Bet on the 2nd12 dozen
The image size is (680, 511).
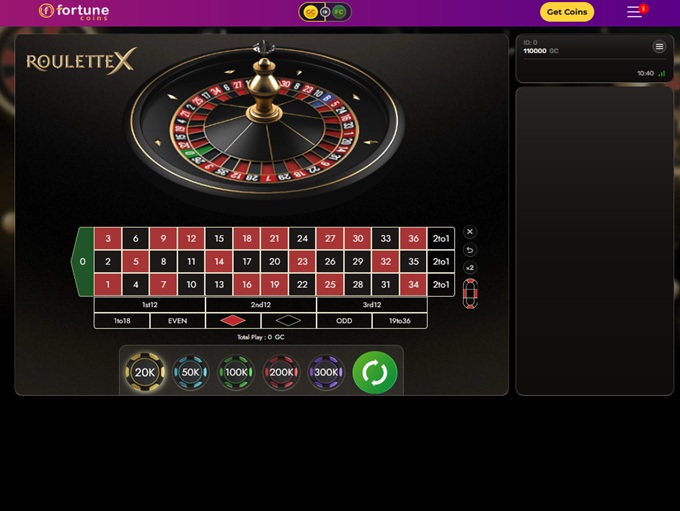[261, 305]
